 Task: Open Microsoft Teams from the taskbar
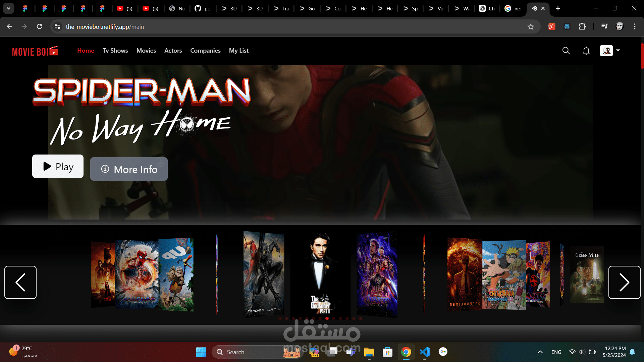(x=351, y=352)
